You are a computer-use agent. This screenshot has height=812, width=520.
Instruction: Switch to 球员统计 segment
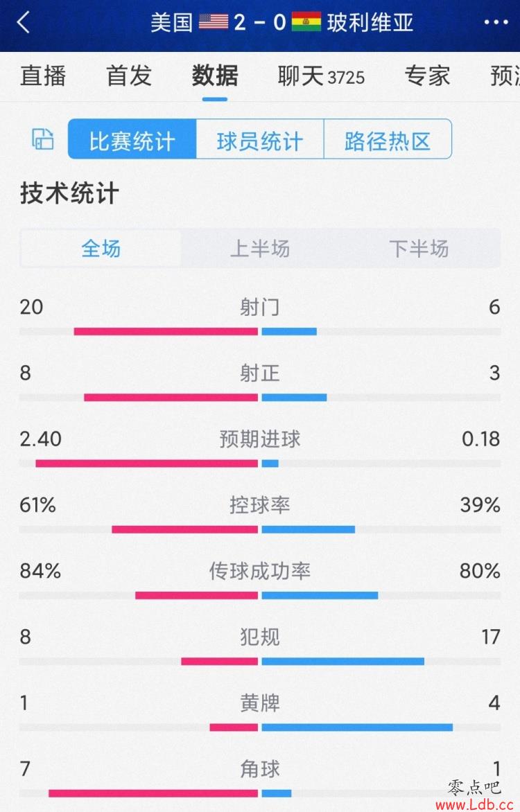pyautogui.click(x=260, y=139)
